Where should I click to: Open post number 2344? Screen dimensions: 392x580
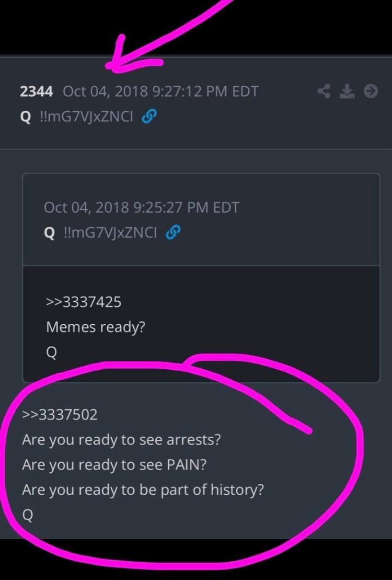pos(36,92)
